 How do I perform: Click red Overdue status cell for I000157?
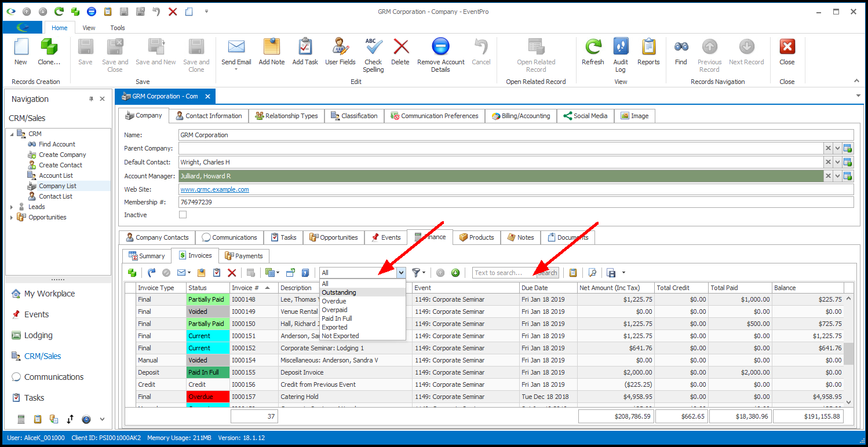207,397
